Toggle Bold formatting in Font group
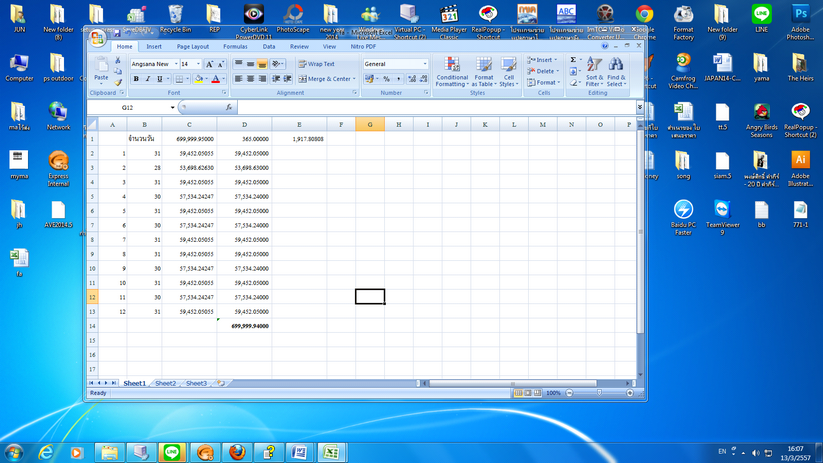The image size is (823, 463). click(135, 79)
